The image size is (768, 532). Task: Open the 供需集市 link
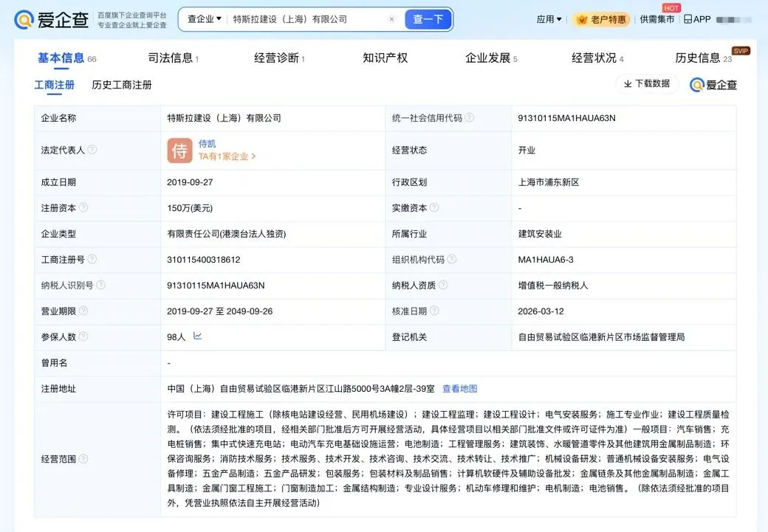[656, 20]
